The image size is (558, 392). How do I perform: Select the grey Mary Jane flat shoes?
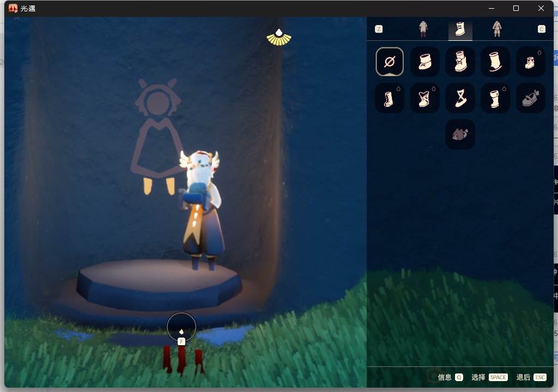531,98
